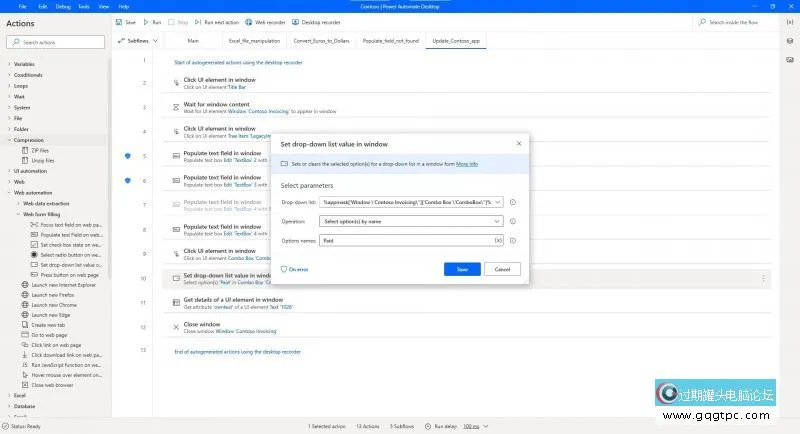Click the info icon beside Operation field
This screenshot has width=800, height=434.
(513, 221)
